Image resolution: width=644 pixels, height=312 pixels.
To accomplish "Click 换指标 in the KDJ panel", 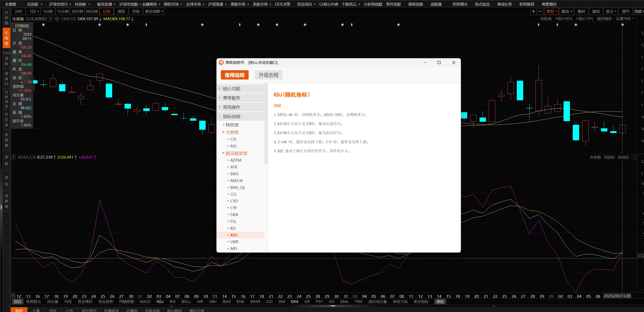I will 623,157.
